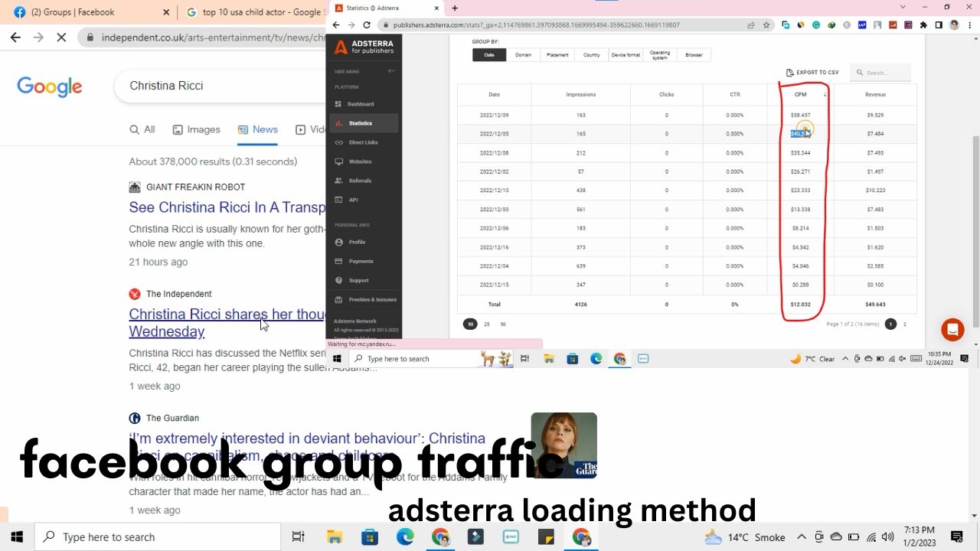
Task: Open API page in Adsterra sidebar
Action: [x=353, y=200]
